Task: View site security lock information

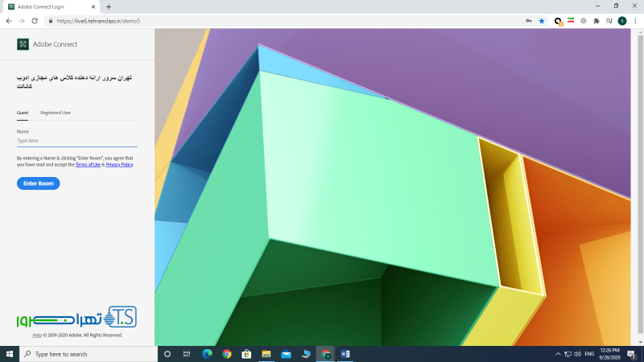Action: click(51, 21)
